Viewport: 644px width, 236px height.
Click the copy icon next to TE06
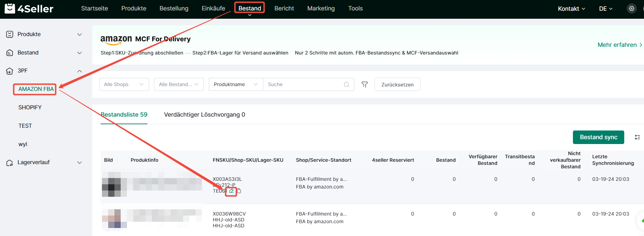click(239, 191)
